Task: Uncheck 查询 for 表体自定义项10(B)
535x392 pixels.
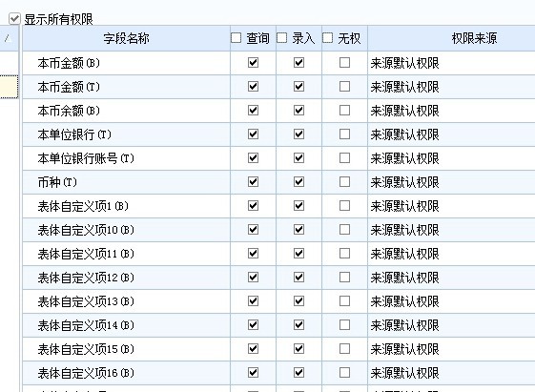Action: click(x=253, y=230)
